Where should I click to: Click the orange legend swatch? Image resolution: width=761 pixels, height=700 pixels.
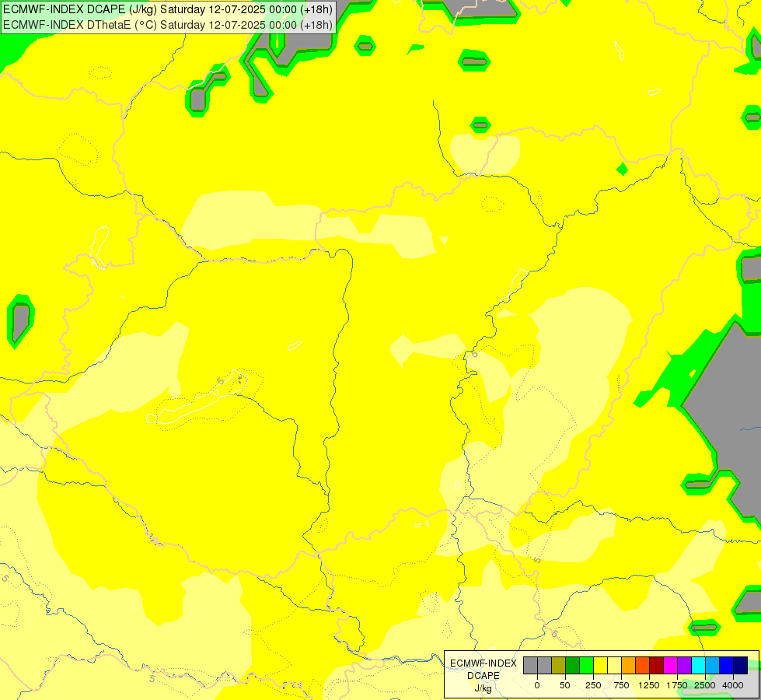(x=629, y=665)
